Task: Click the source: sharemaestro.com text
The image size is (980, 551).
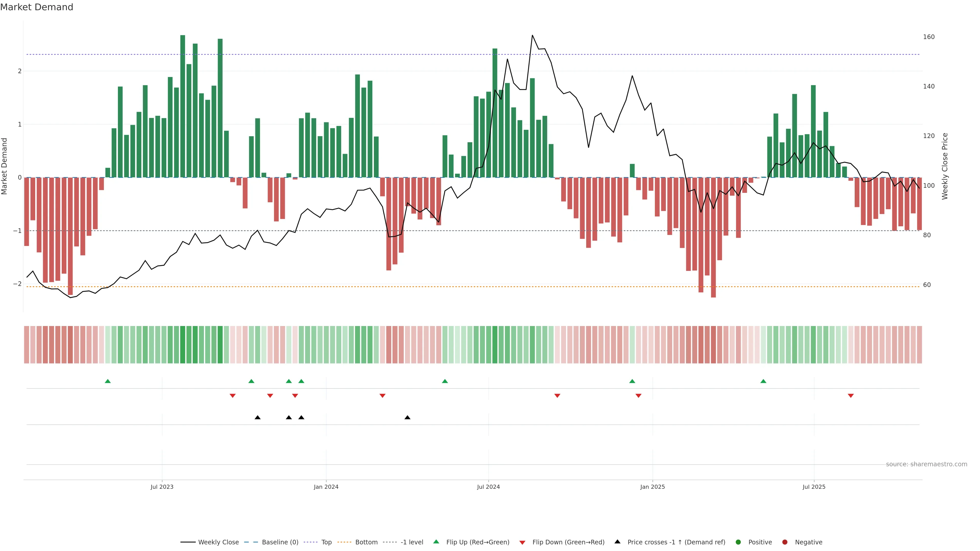Action: [926, 464]
